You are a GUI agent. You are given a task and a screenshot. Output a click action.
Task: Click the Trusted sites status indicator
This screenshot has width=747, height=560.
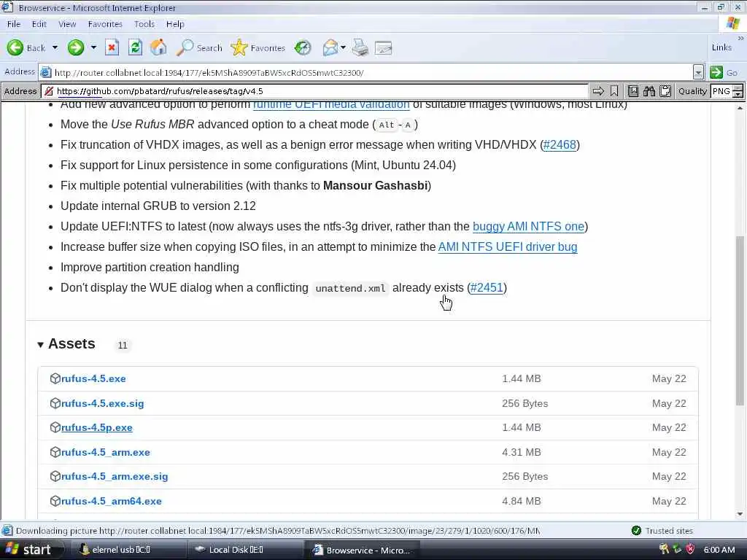click(x=662, y=531)
